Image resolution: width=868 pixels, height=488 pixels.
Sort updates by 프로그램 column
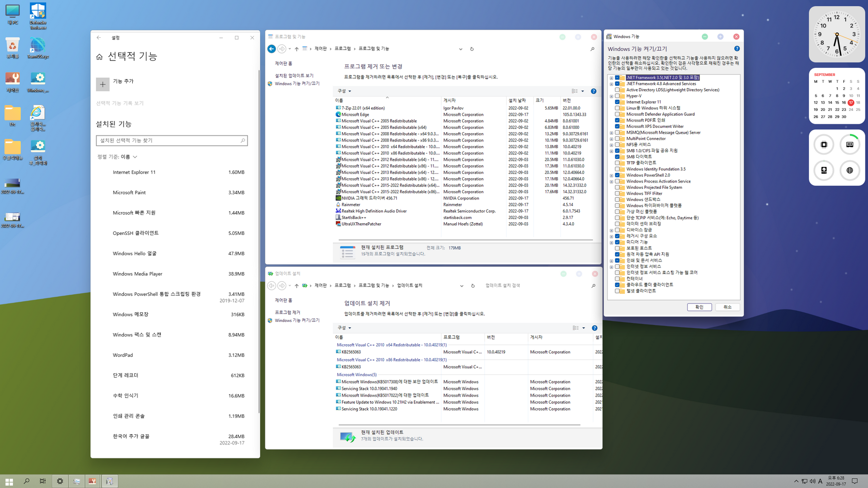tap(463, 337)
